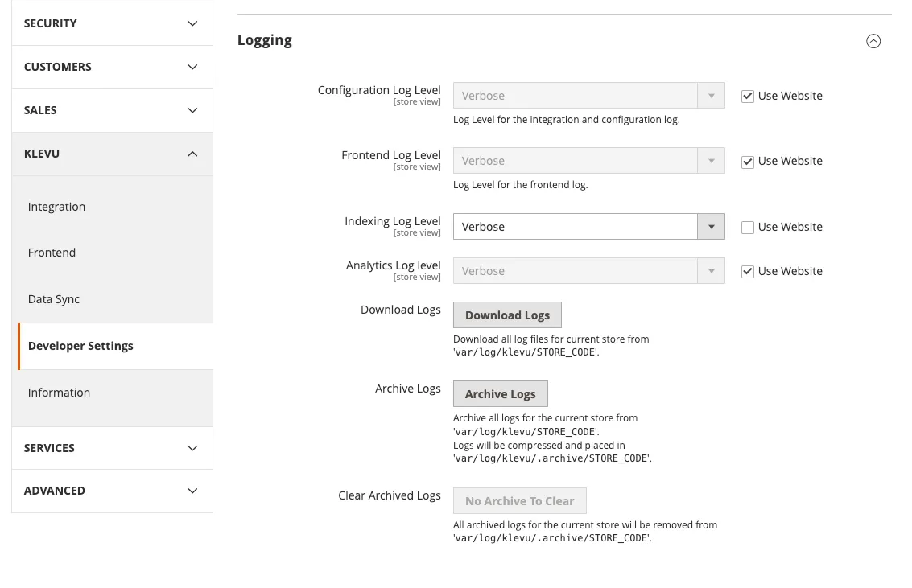Collapse the Logging section circle icon
912x588 pixels.
coord(873,41)
